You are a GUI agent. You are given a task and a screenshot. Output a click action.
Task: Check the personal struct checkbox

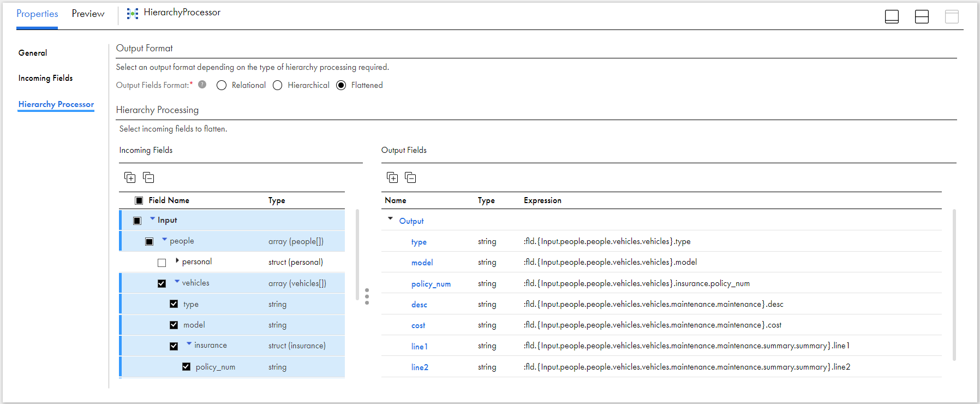[x=162, y=263]
